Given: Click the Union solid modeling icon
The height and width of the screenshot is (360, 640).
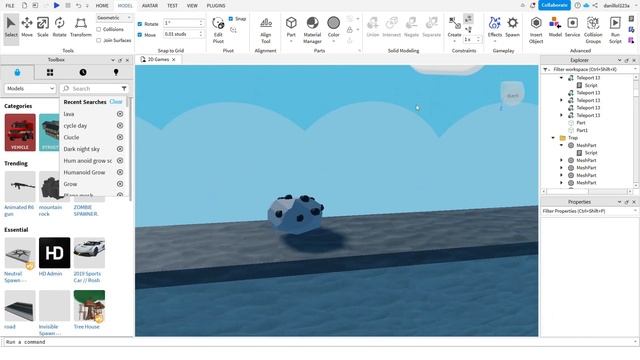Looking at the screenshot, I should point(373,27).
